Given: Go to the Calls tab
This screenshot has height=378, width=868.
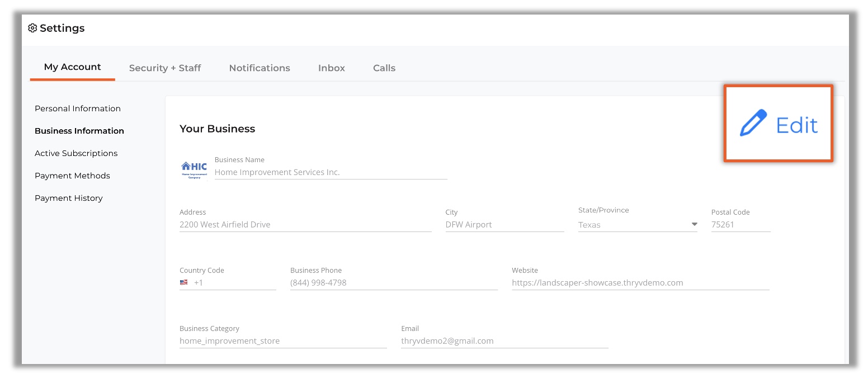Looking at the screenshot, I should (x=384, y=68).
